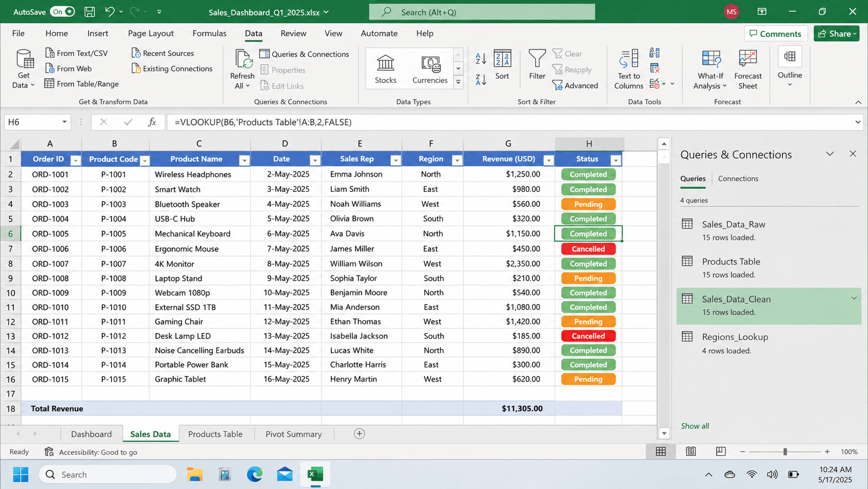868x489 pixels.
Task: Add a new sheet with plus icon
Action: point(359,433)
